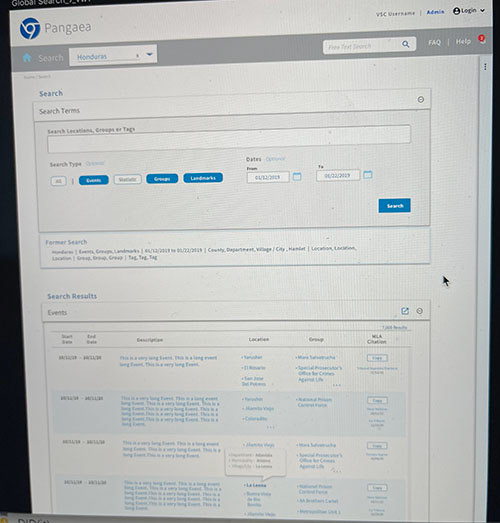Click the Description column header
Image resolution: width=500 pixels, height=523 pixels.
pos(150,340)
